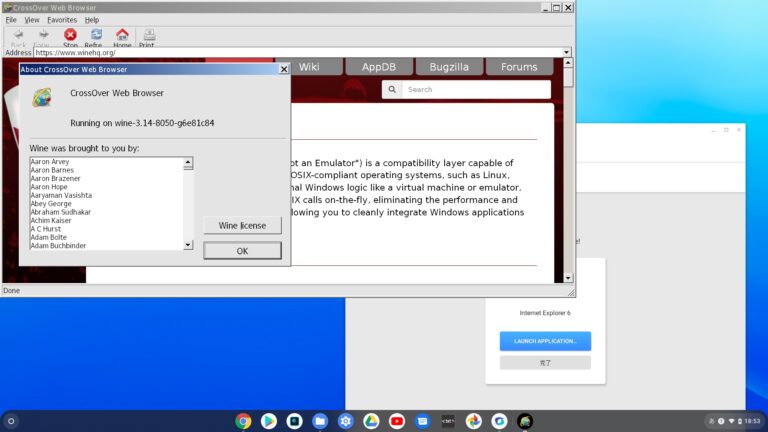This screenshot has height=432, width=768.
Task: Click the Forward arrow toolbar icon
Action: (x=44, y=34)
